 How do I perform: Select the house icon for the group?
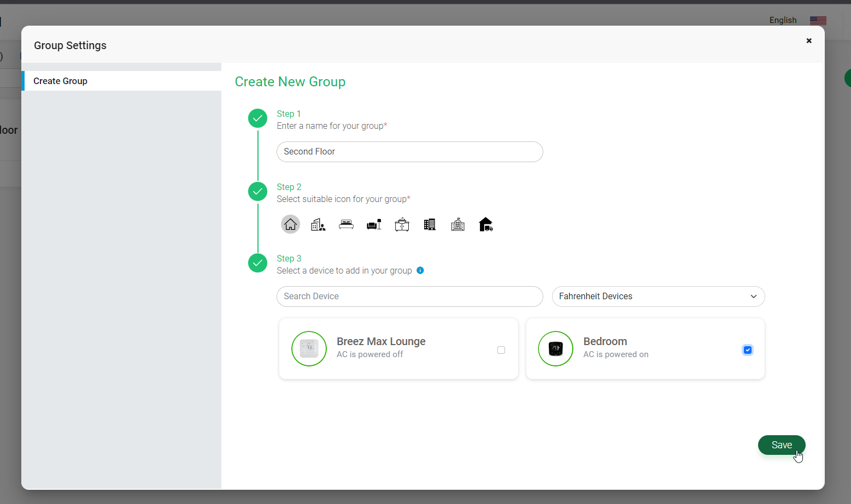click(x=290, y=224)
